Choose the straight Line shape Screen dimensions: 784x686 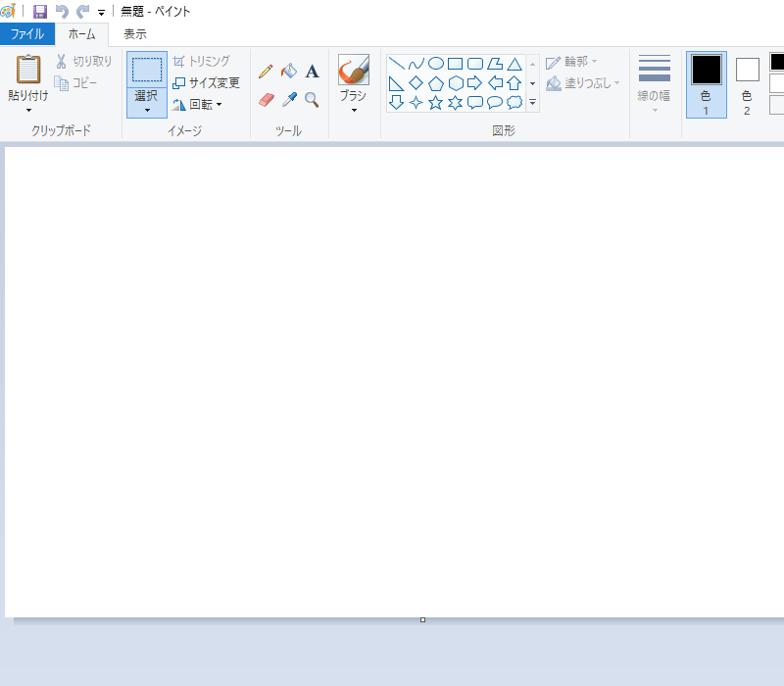pos(397,64)
